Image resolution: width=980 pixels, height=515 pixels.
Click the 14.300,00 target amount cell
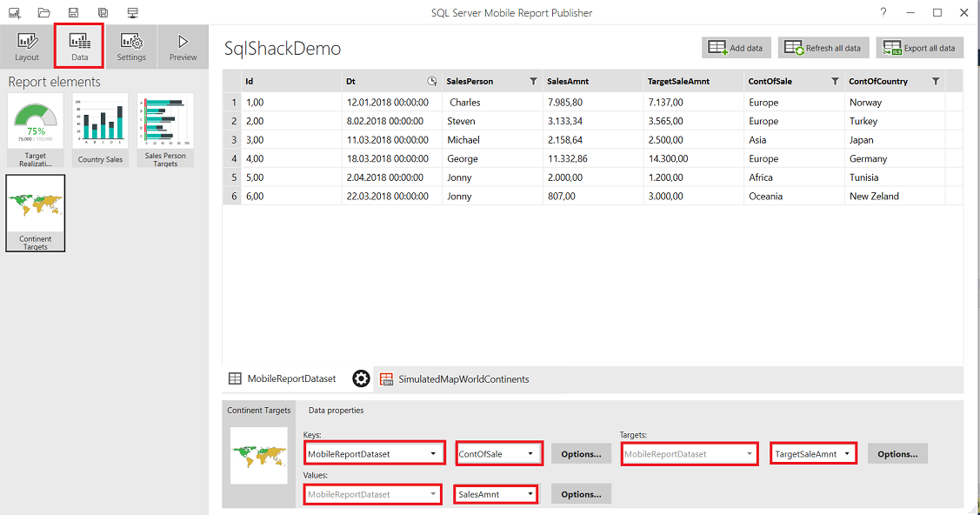(x=694, y=158)
